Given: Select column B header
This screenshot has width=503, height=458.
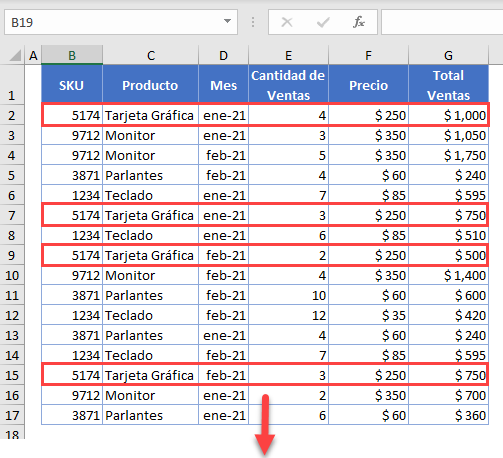Looking at the screenshot, I should coord(72,55).
